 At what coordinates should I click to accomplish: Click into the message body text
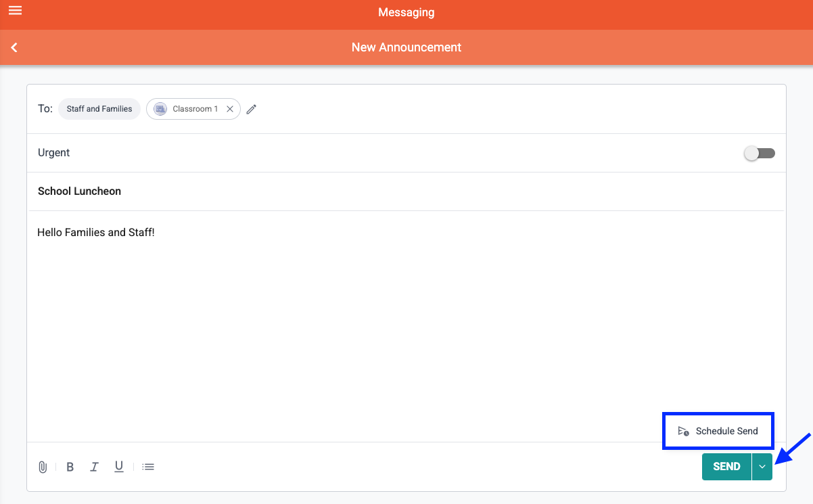point(96,233)
